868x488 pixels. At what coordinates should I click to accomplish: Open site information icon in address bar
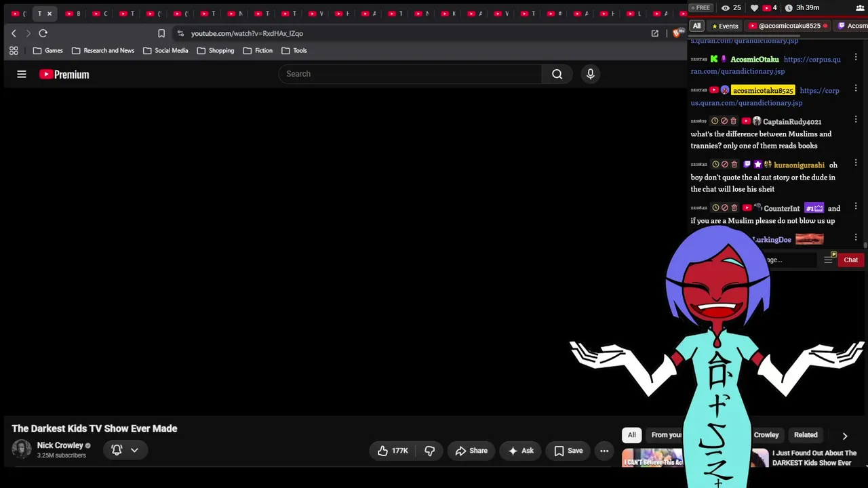pos(180,33)
